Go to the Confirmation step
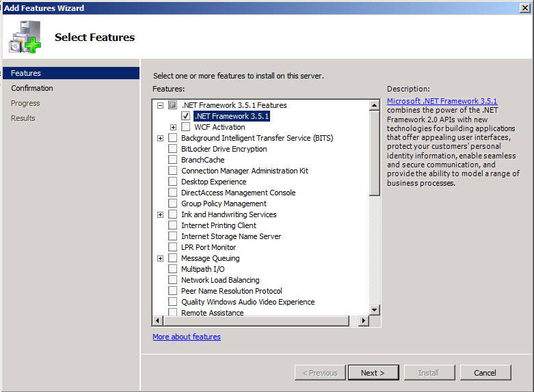The width and height of the screenshot is (534, 392). pos(32,88)
